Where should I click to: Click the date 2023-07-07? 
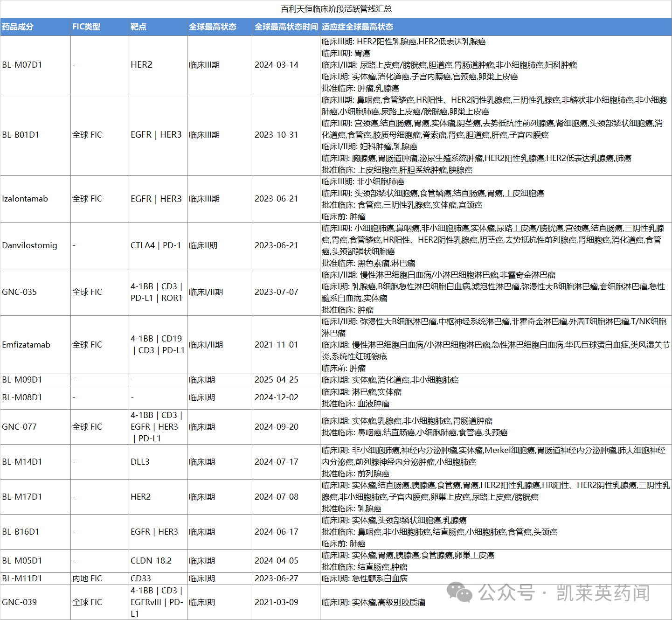[x=277, y=292]
